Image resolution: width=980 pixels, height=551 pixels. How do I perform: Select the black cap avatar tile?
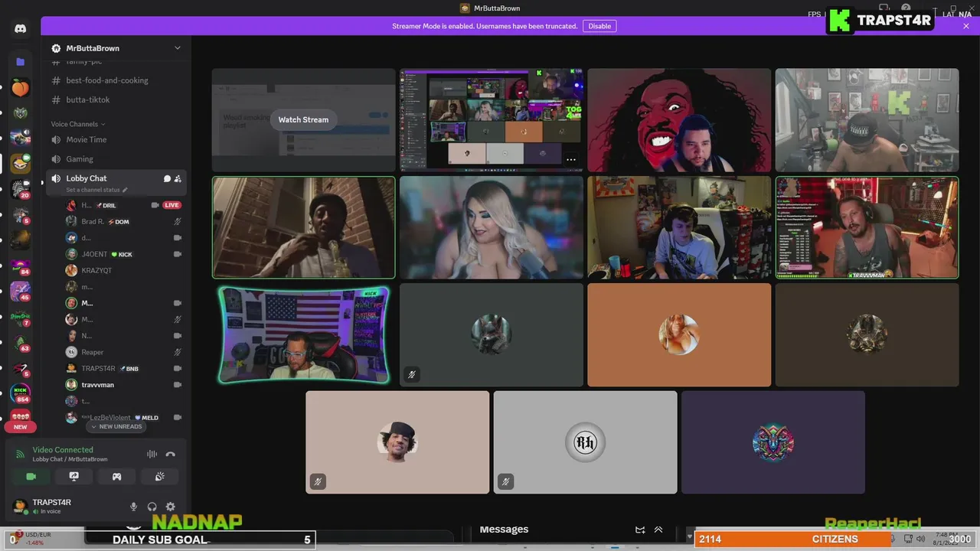tap(397, 442)
